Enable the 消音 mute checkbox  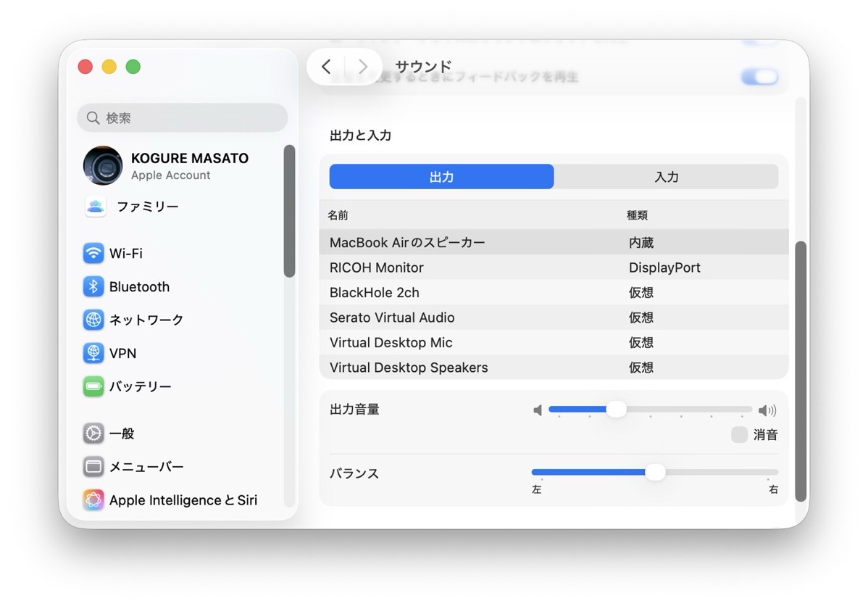pyautogui.click(x=739, y=434)
